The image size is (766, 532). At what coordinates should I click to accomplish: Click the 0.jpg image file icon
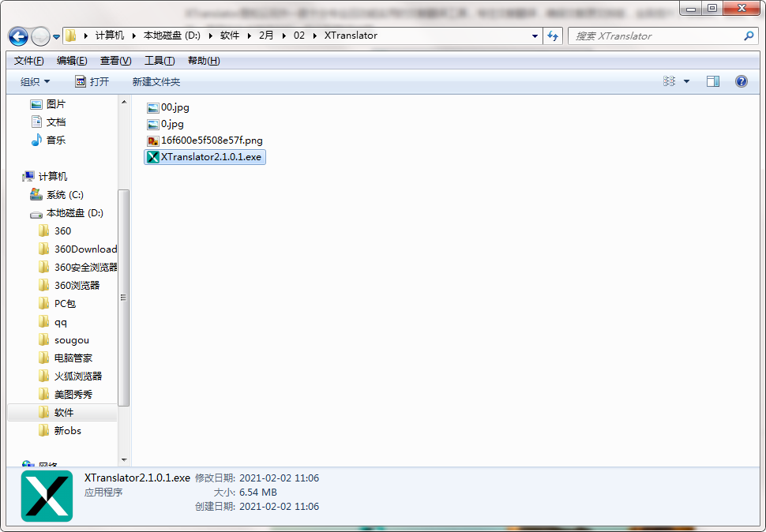click(153, 125)
